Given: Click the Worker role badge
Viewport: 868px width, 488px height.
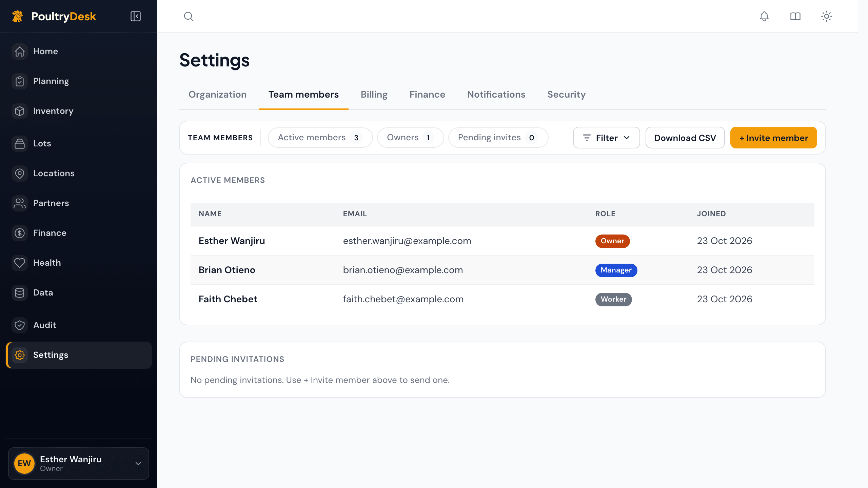Looking at the screenshot, I should pyautogui.click(x=613, y=299).
